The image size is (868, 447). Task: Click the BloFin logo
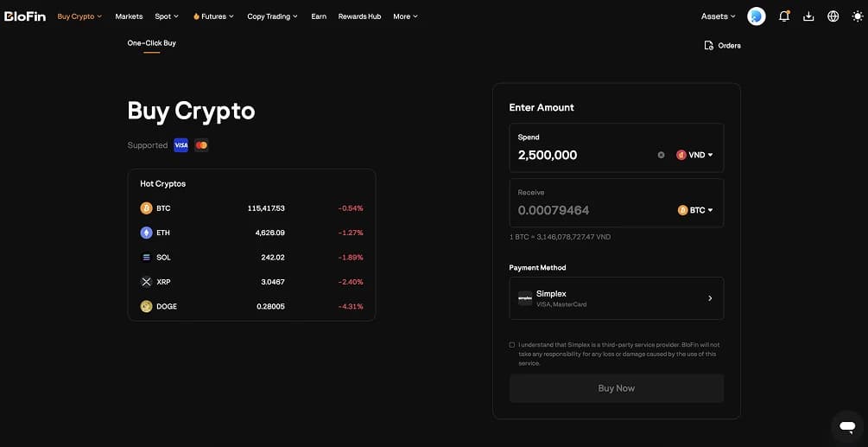coord(25,16)
